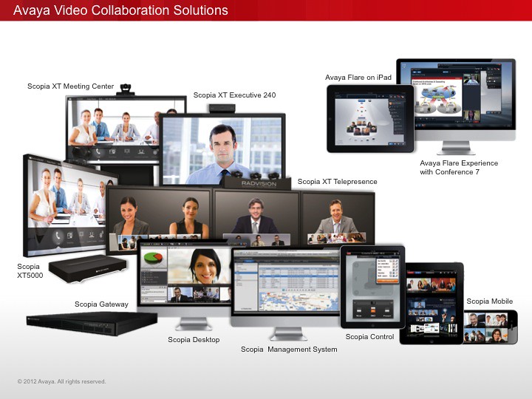532x399 pixels.
Task: Click the data table in Scopia Management System
Action: [299, 278]
